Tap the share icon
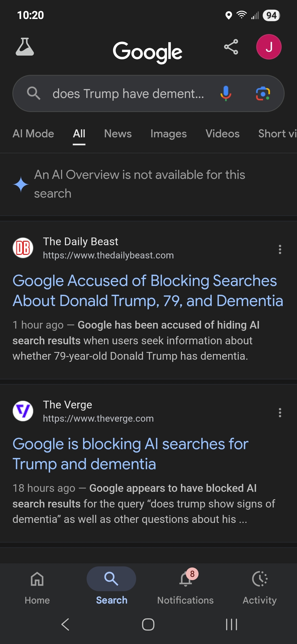This screenshot has width=297, height=644. (x=231, y=47)
